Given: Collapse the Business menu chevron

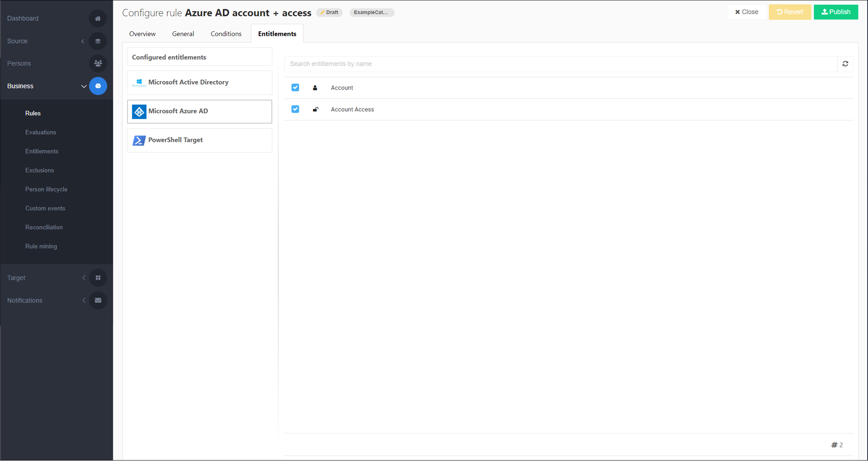Looking at the screenshot, I should pos(84,86).
